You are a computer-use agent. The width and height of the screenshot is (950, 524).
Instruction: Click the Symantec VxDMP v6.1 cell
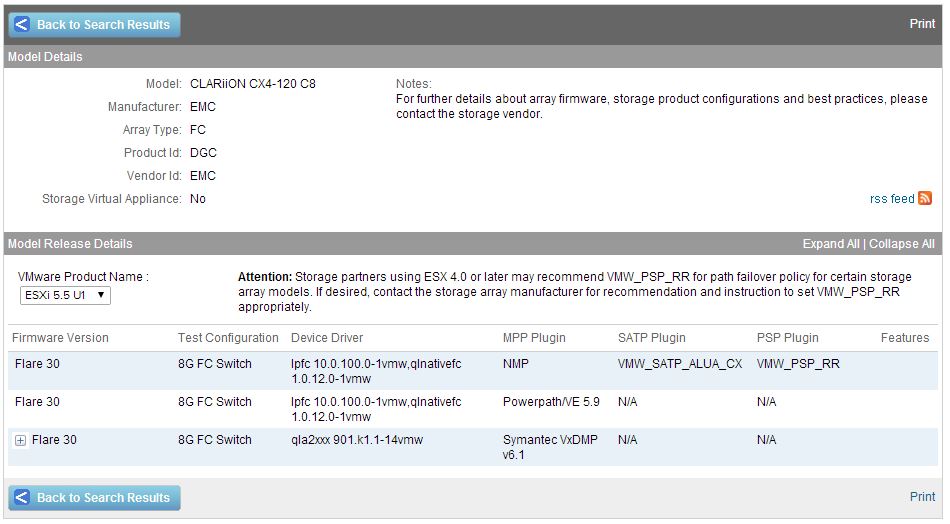[550, 447]
